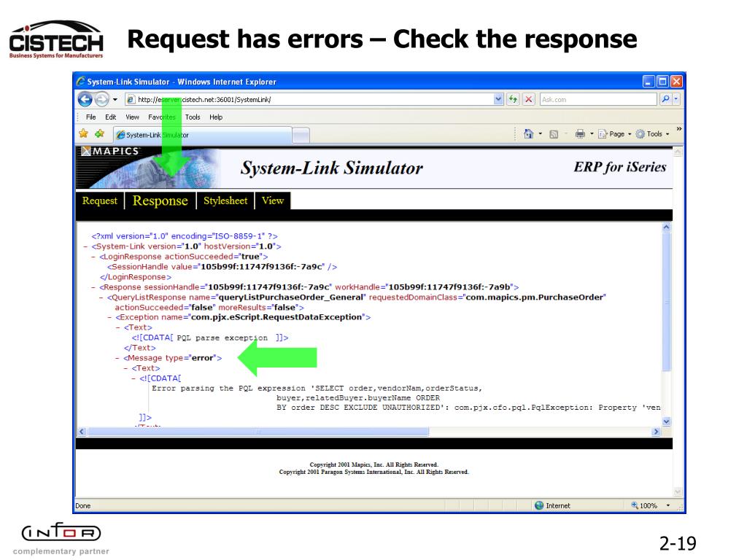
Task: Click the xml version declaration line
Action: [185, 236]
